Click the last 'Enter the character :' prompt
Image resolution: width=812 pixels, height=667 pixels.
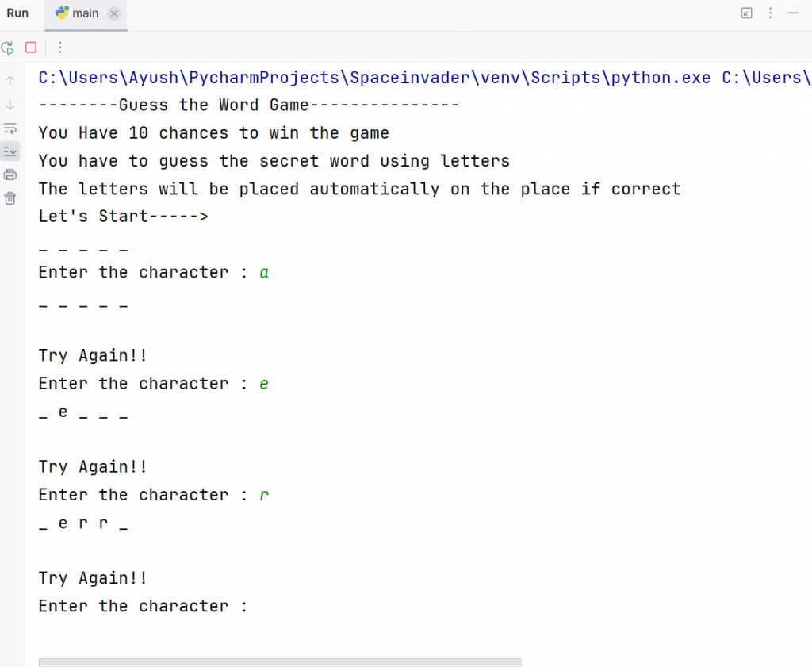coord(144,606)
